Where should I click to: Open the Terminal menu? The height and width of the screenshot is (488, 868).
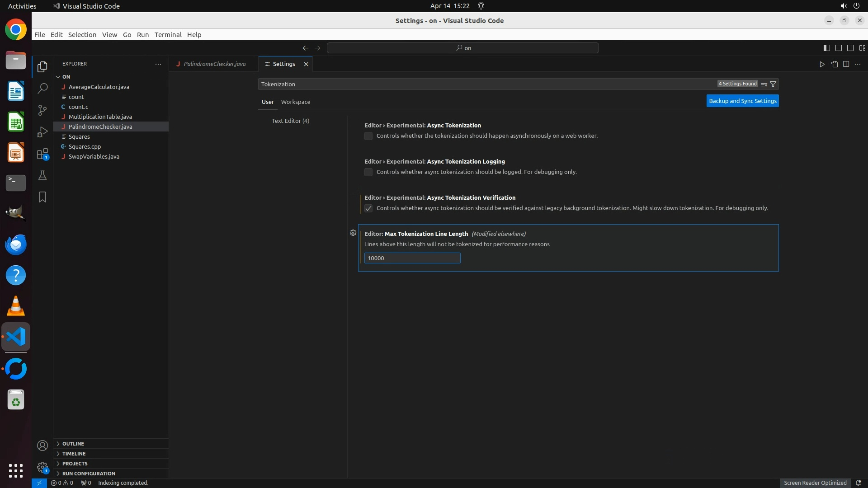[x=168, y=35]
